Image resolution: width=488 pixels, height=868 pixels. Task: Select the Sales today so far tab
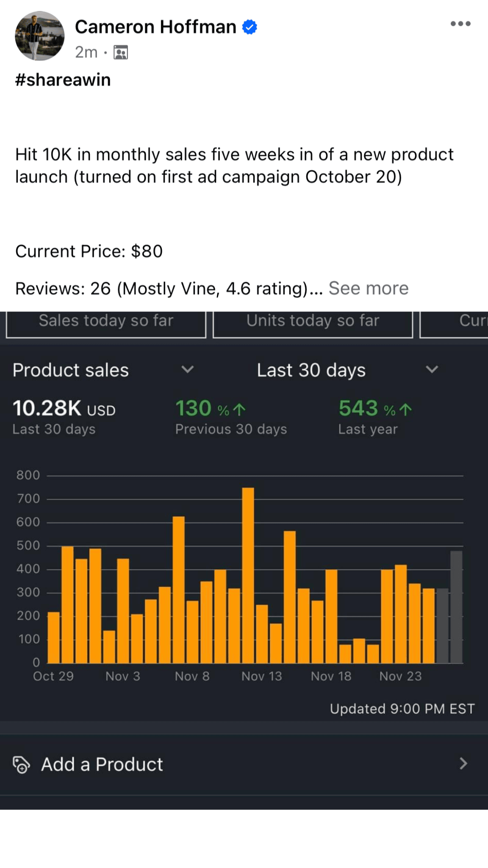pos(106,323)
